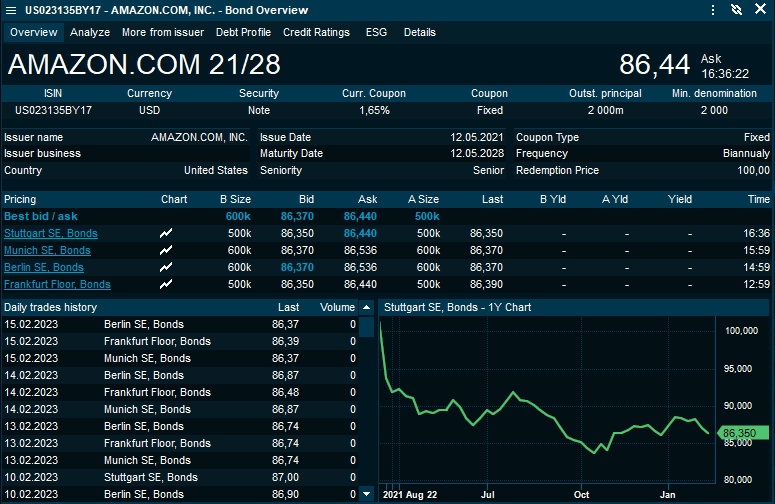The height and width of the screenshot is (504, 775).
Task: Open the Stuttgart SE, Bonds link
Action: point(51,233)
